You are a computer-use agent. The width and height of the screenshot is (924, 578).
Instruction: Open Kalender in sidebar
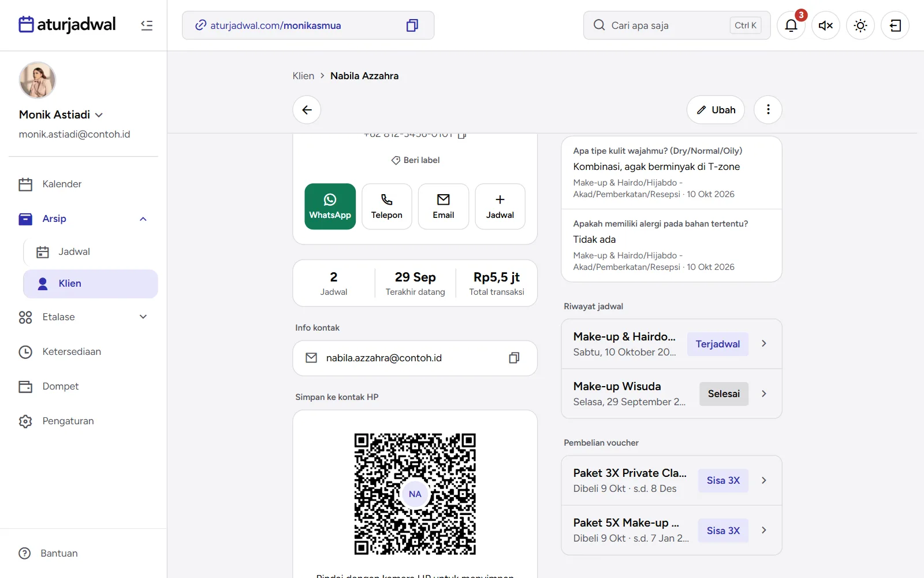(x=83, y=184)
